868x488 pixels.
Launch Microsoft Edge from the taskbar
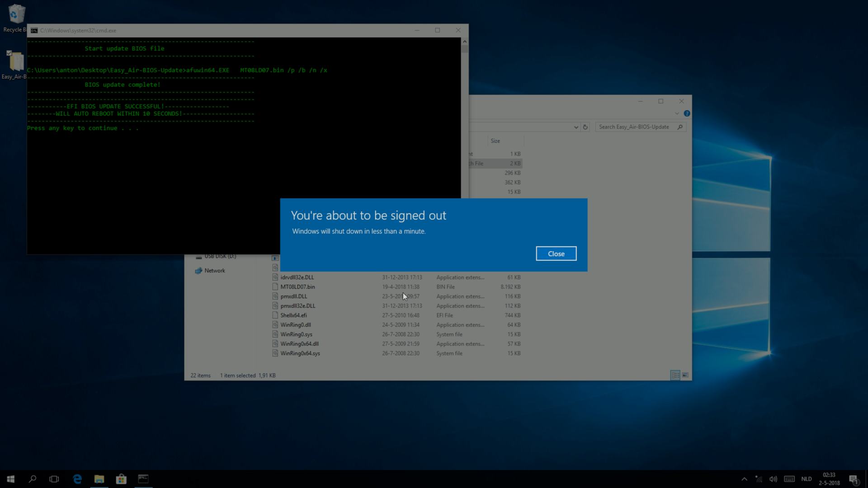click(77, 479)
